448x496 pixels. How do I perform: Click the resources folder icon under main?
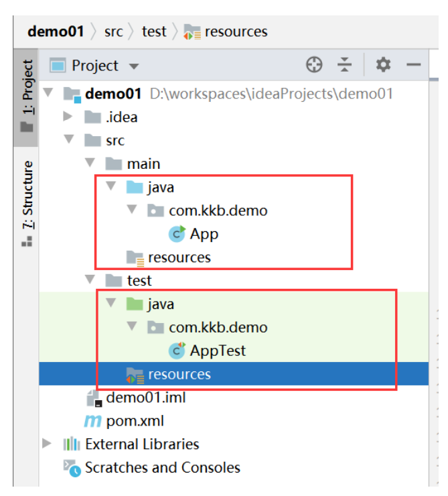[135, 258]
